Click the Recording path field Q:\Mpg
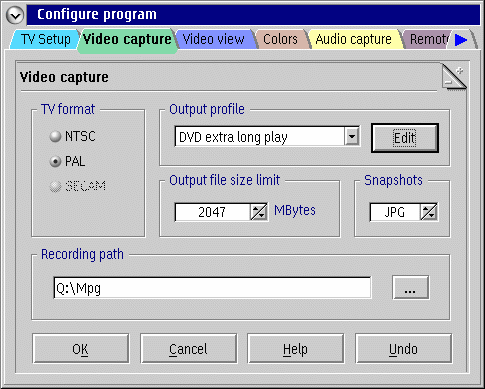485x389 pixels. point(212,288)
